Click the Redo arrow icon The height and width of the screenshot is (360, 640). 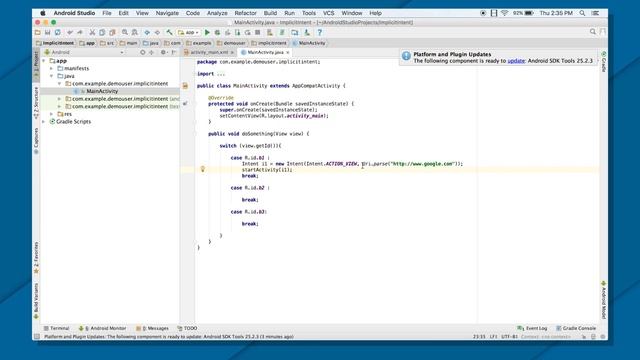pos(80,32)
